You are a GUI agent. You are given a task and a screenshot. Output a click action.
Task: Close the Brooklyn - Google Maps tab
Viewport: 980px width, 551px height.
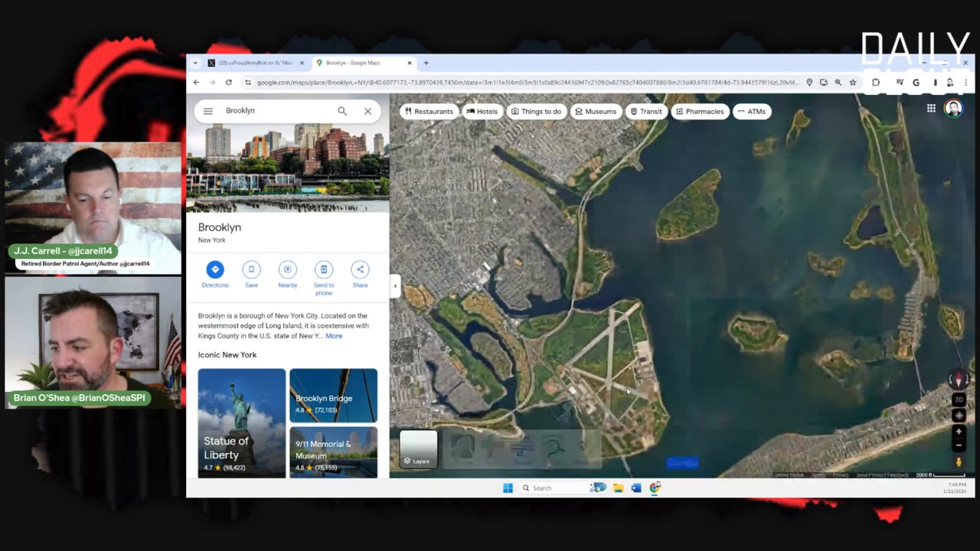coord(410,63)
